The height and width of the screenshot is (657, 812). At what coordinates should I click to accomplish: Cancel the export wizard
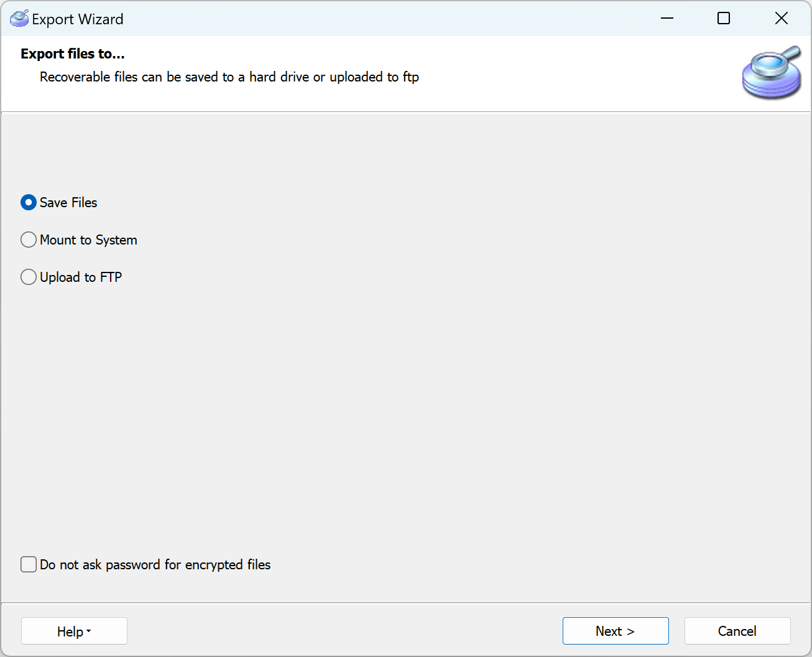[737, 631]
